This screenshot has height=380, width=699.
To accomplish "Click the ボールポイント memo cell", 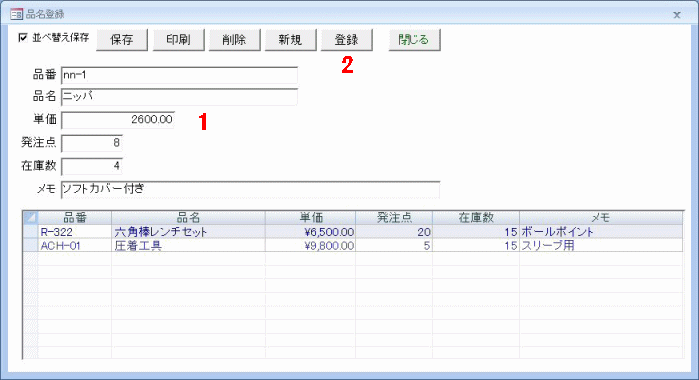I will coord(601,232).
